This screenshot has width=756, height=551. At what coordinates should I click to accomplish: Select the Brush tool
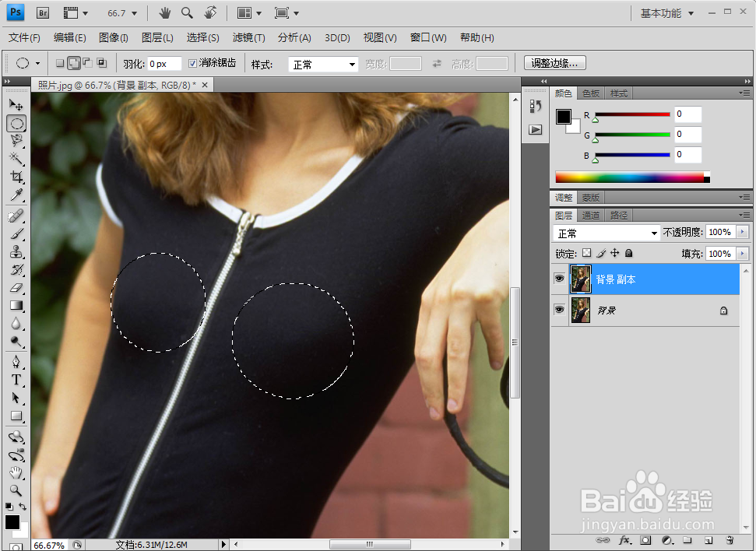point(16,233)
